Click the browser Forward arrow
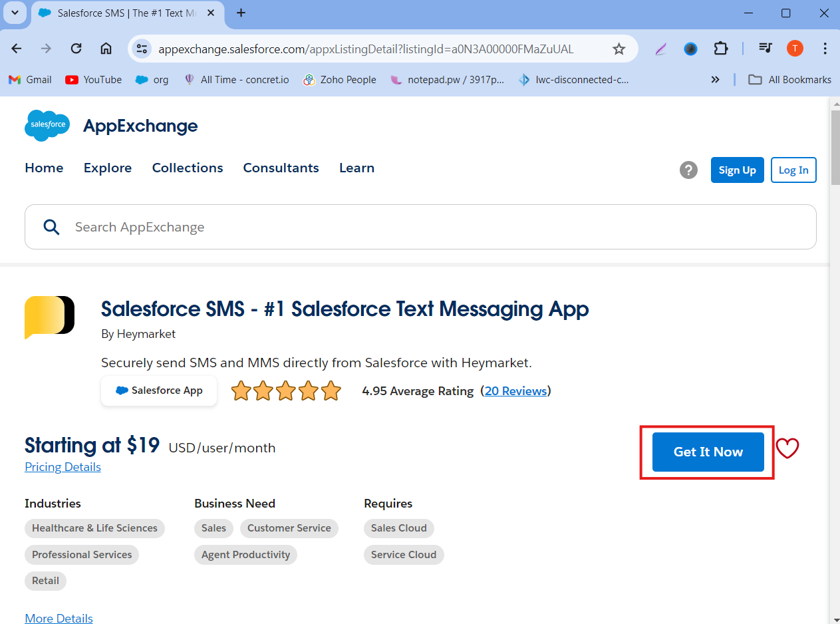Image resolution: width=840 pixels, height=624 pixels. (46, 49)
